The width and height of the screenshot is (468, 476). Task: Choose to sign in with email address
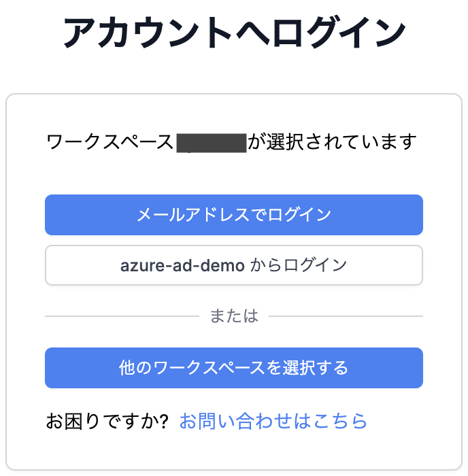pyautogui.click(x=234, y=215)
